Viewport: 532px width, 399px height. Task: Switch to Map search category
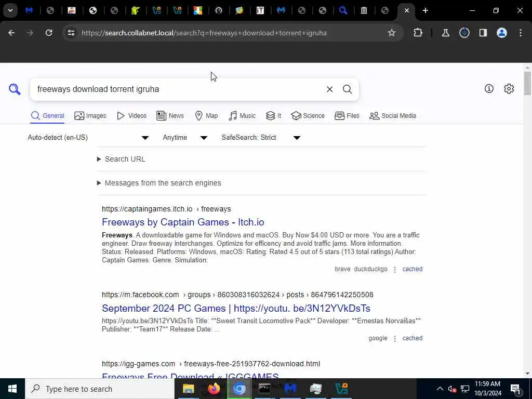(206, 116)
